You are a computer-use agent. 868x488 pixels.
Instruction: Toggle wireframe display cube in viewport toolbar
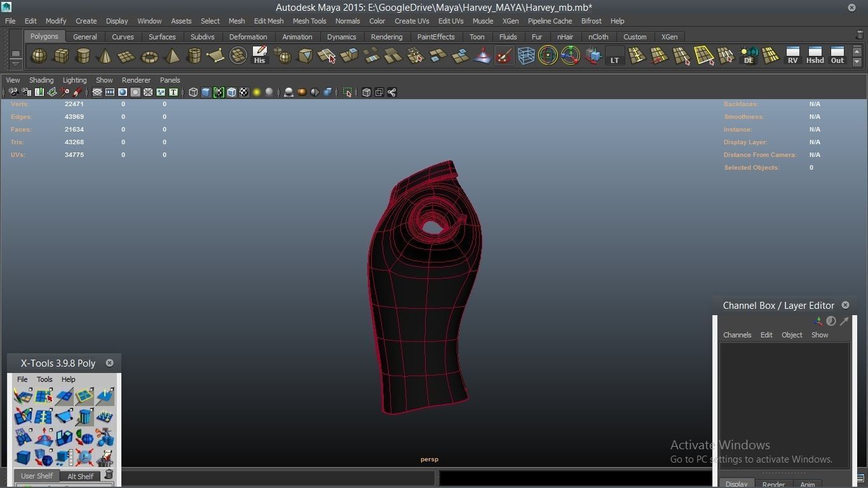tap(193, 92)
